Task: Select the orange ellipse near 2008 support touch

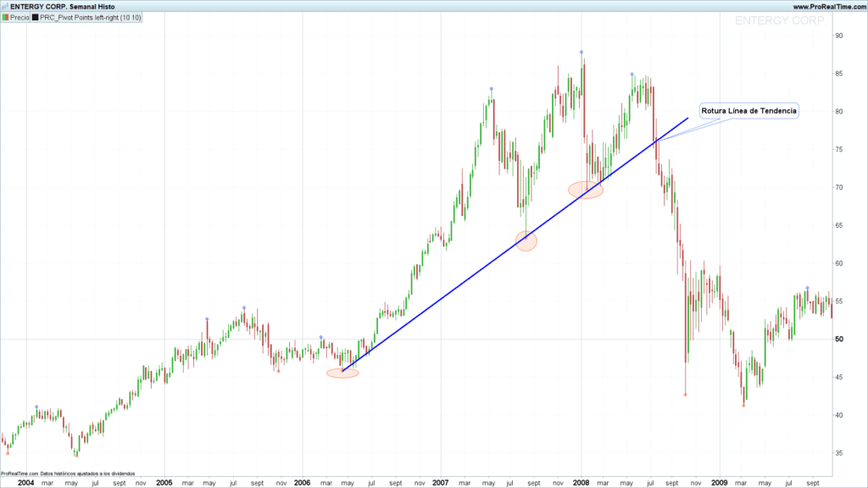Action: click(586, 190)
